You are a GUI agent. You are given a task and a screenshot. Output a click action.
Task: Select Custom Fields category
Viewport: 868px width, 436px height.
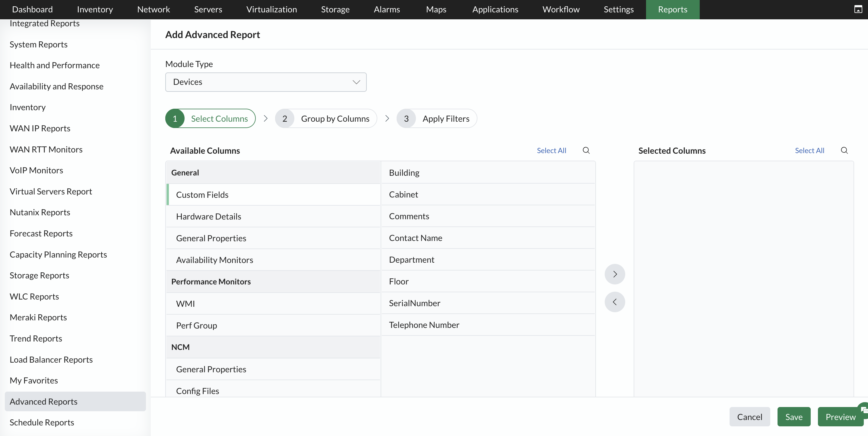point(273,195)
